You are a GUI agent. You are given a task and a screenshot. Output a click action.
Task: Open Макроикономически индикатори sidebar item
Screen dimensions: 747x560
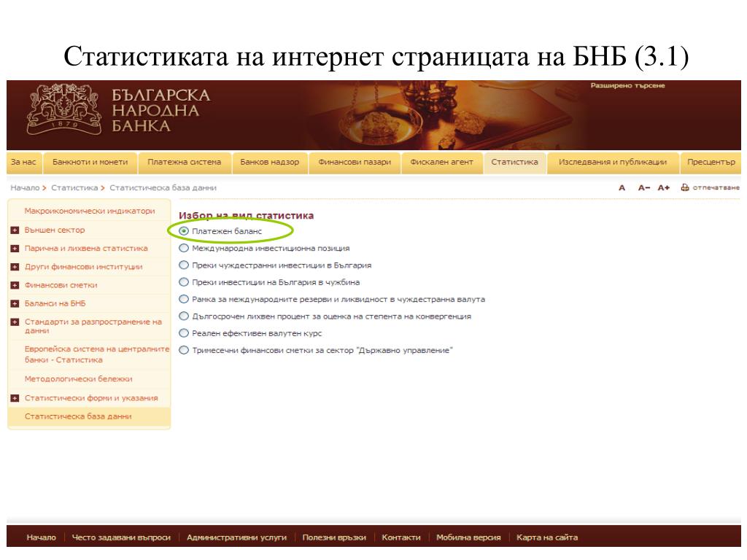point(90,211)
